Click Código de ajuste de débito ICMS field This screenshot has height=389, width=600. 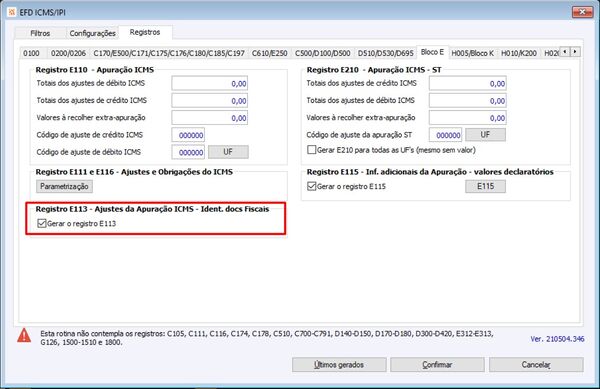pos(188,152)
